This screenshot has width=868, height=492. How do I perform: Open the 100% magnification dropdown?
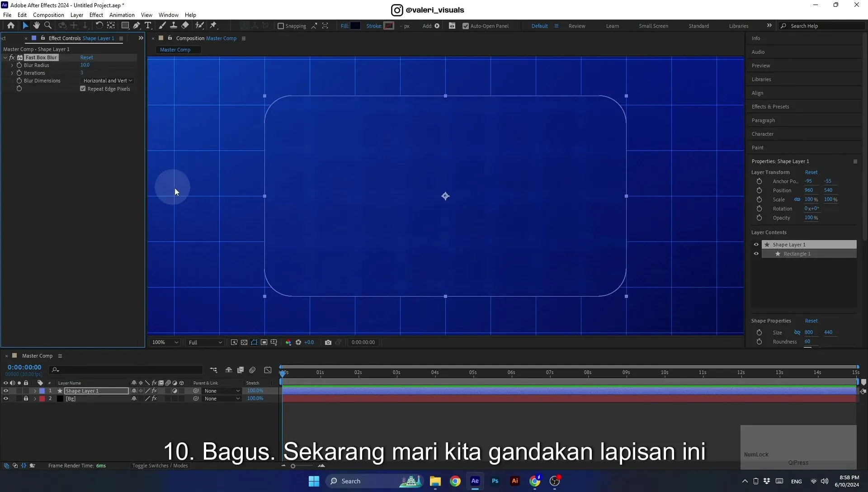[165, 342]
